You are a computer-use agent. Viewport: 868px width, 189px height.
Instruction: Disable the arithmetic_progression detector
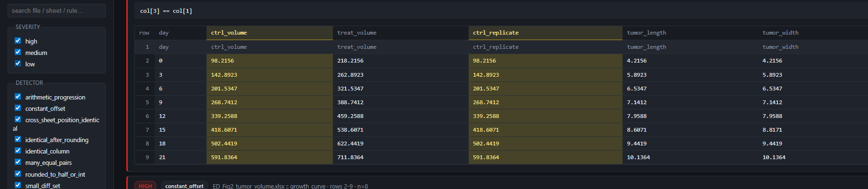click(18, 97)
